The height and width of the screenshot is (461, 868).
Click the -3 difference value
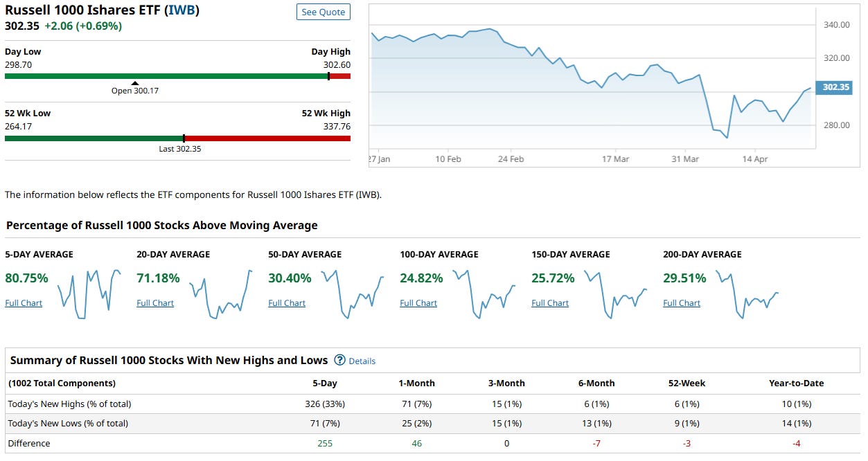tap(687, 443)
